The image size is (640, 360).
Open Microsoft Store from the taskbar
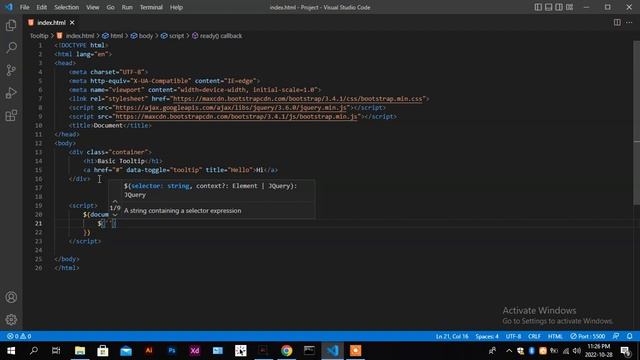coord(103,351)
